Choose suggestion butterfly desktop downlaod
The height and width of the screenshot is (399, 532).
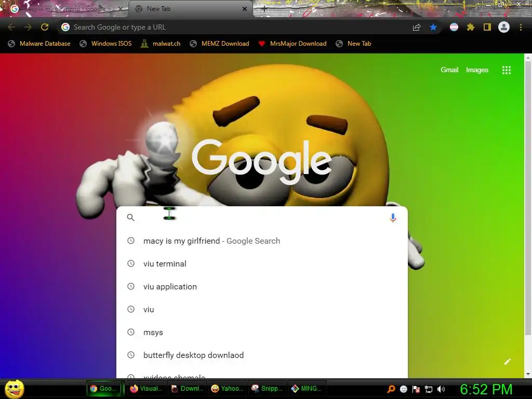pos(262,355)
